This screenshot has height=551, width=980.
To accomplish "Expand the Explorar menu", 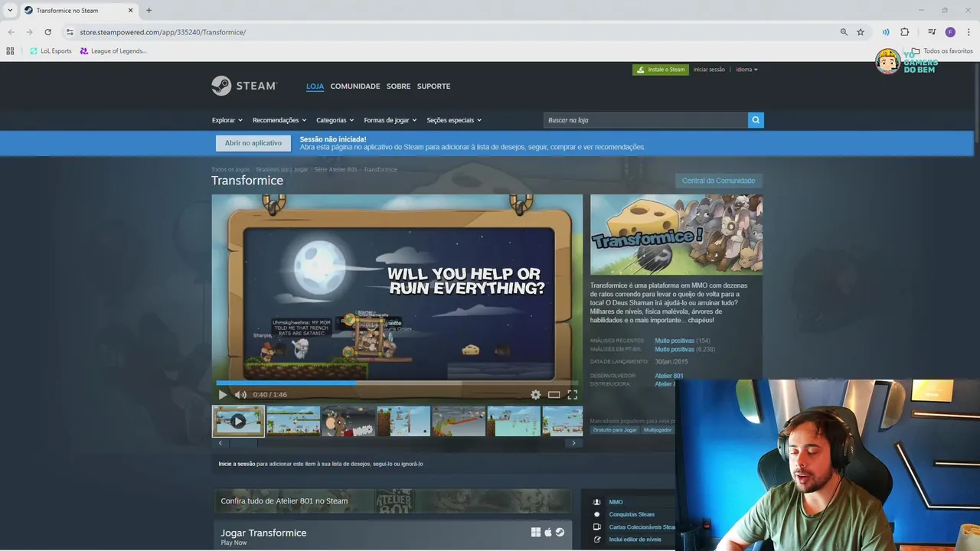I will (227, 120).
